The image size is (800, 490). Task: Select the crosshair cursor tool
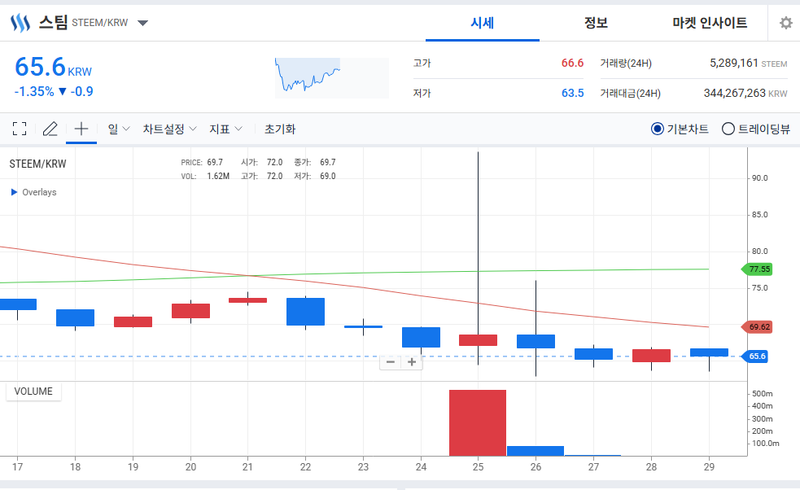coord(81,129)
